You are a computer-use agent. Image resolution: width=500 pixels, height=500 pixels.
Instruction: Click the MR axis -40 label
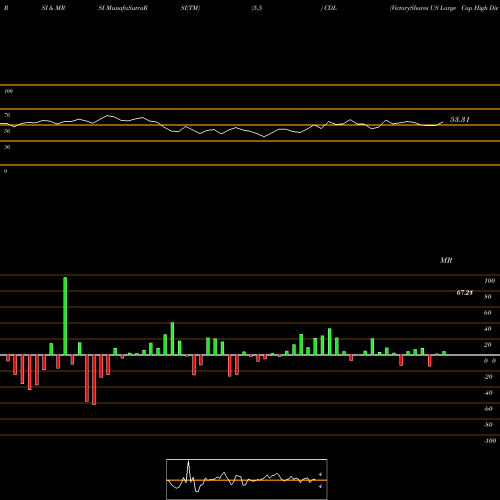[x=488, y=393]
